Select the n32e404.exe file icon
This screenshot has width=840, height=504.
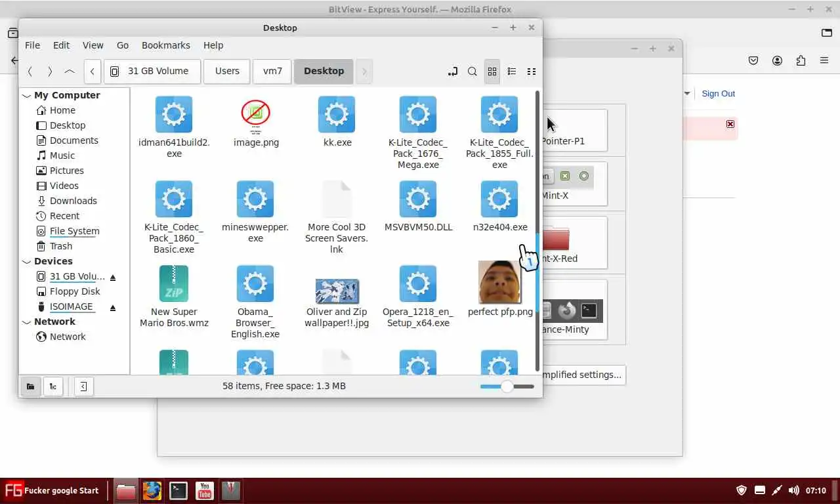point(499,199)
